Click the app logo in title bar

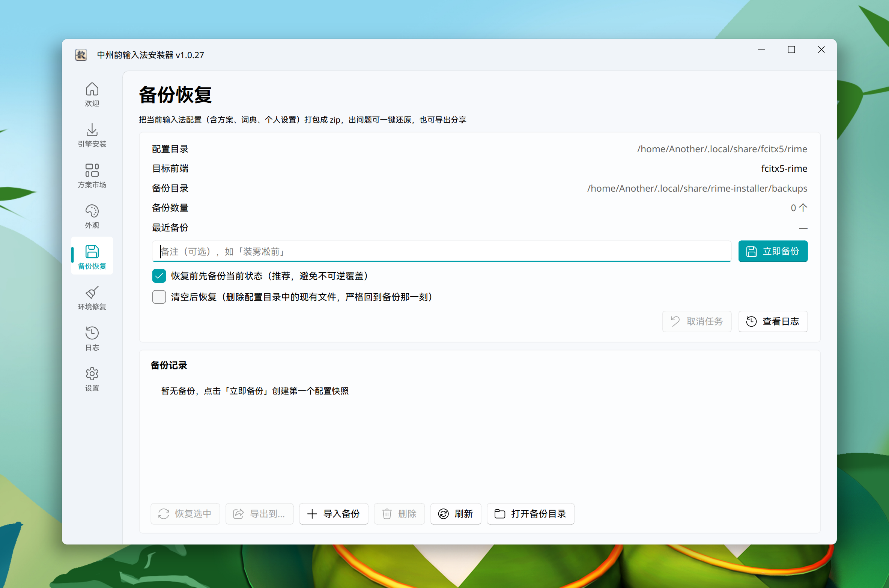point(81,55)
